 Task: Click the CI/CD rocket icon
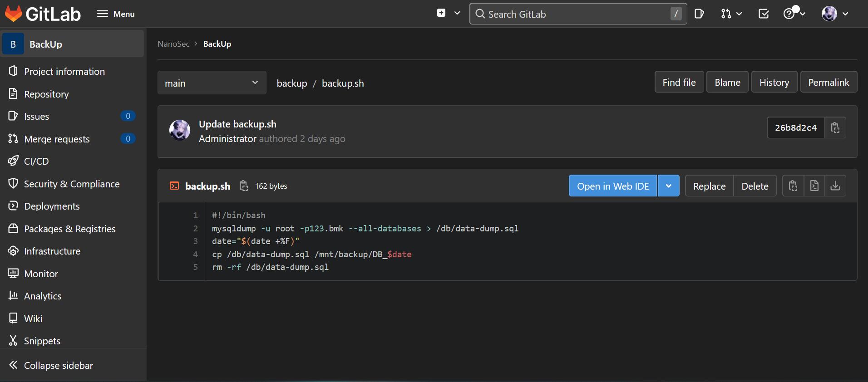click(x=13, y=161)
